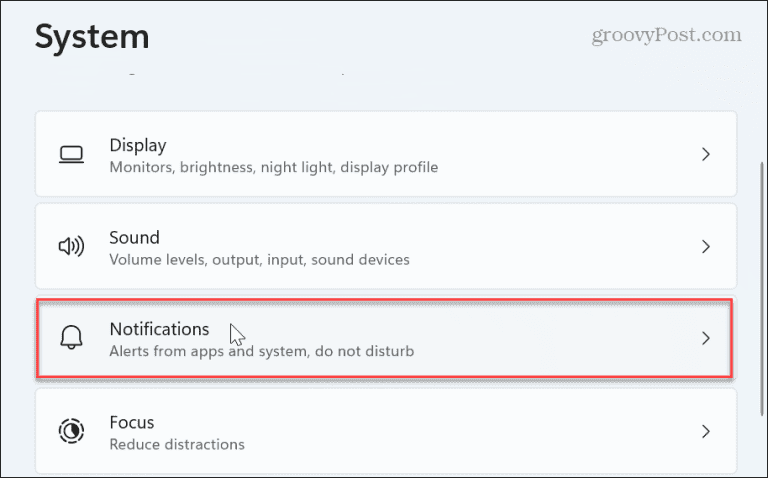Open the Display settings title
The height and width of the screenshot is (478, 768).
pyautogui.click(x=138, y=145)
